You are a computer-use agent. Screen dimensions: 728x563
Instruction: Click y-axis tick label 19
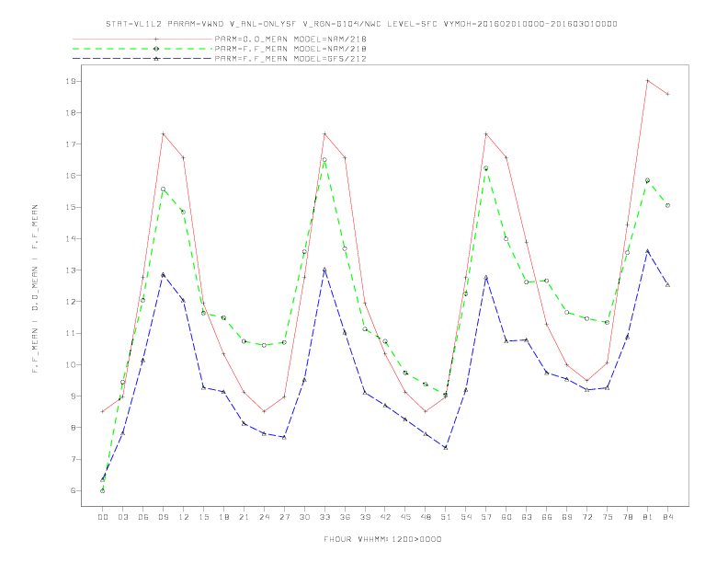pyautogui.click(x=71, y=81)
